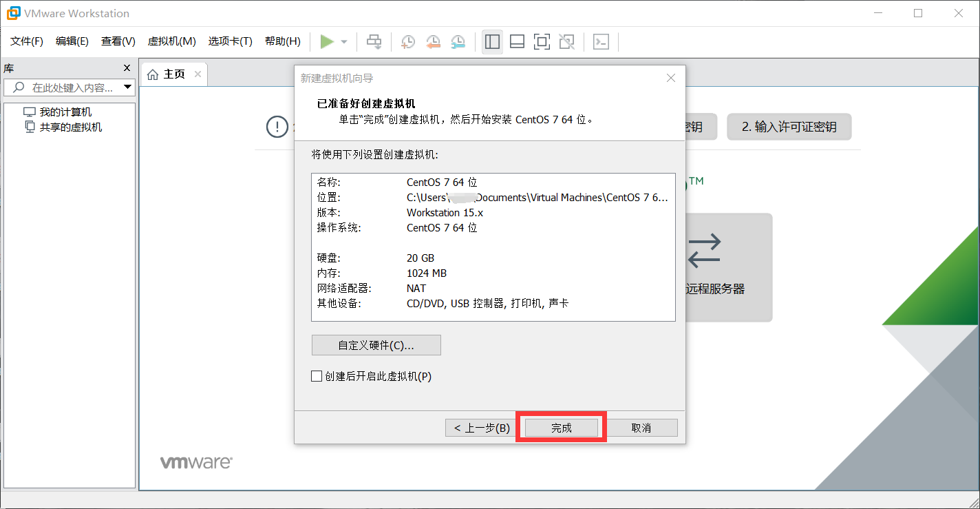Click the VMware Workstation title bar icon
Viewport: 980px width, 509px height.
[13, 13]
